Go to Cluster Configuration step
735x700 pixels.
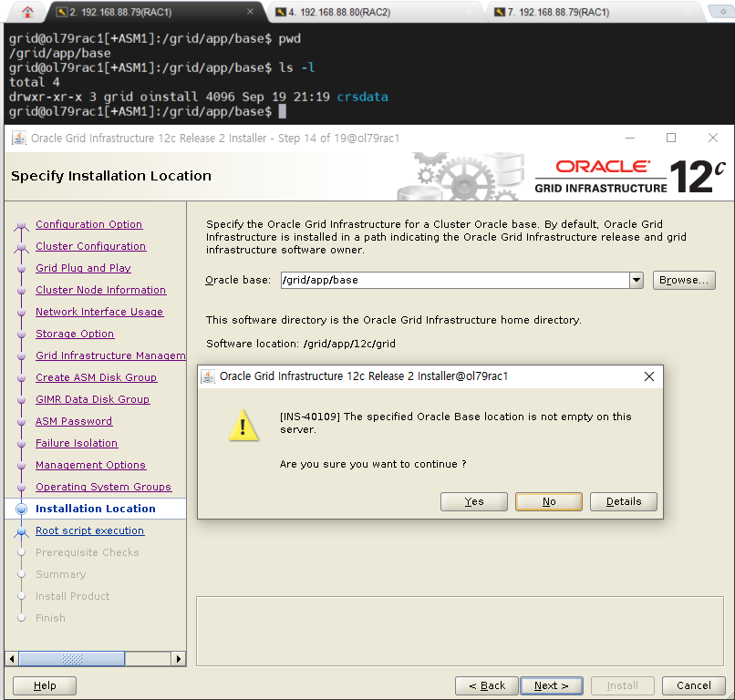[x=91, y=246]
